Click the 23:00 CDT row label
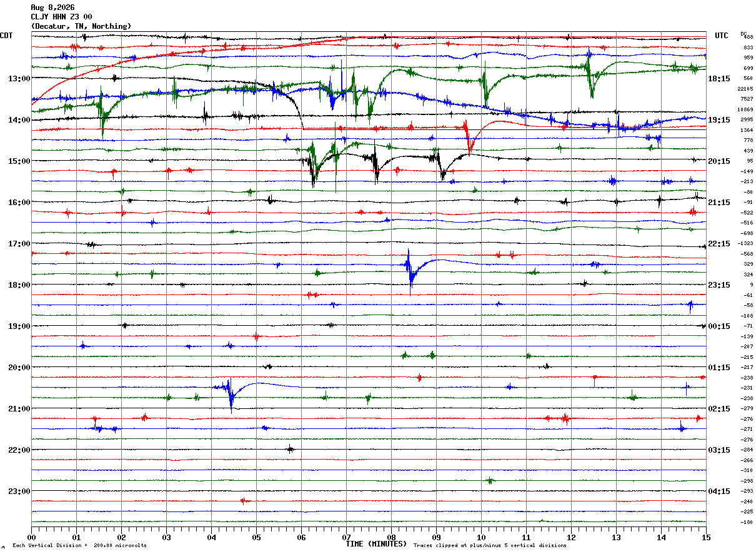 point(19,491)
